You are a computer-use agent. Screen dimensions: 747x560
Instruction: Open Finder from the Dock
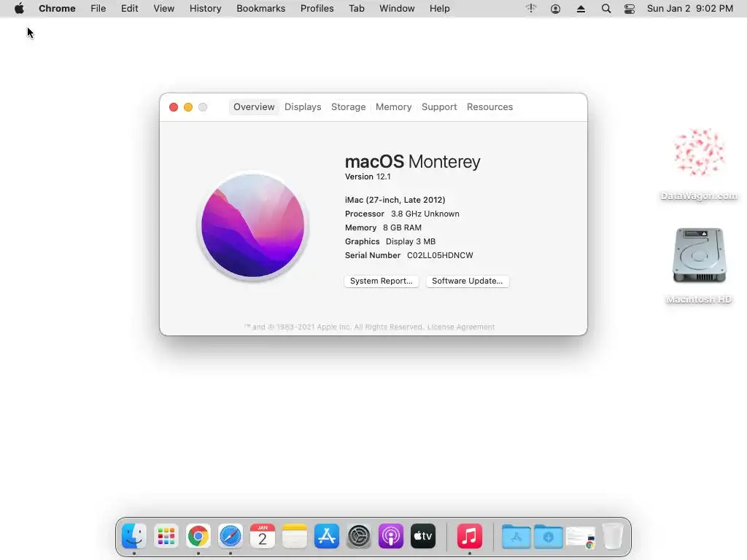(x=134, y=536)
